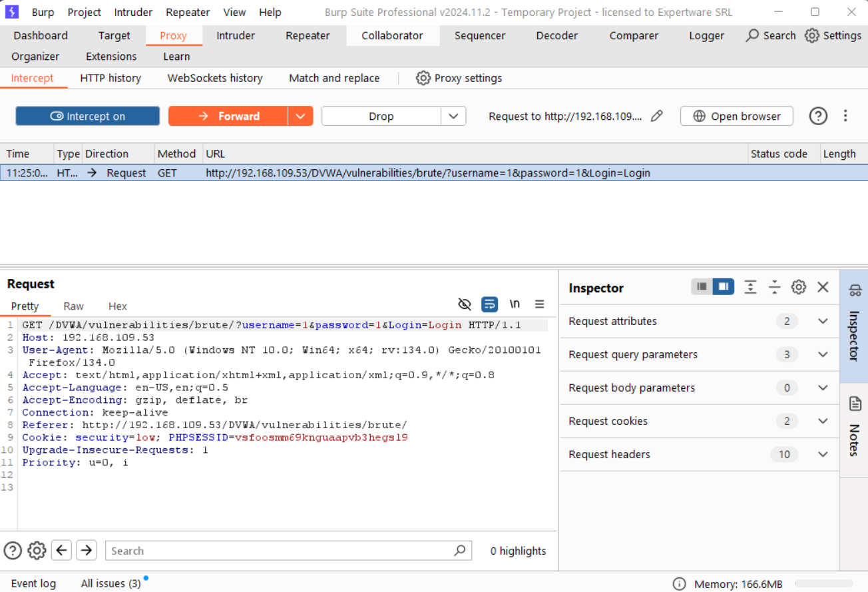Click the Drop button

pyautogui.click(x=381, y=116)
